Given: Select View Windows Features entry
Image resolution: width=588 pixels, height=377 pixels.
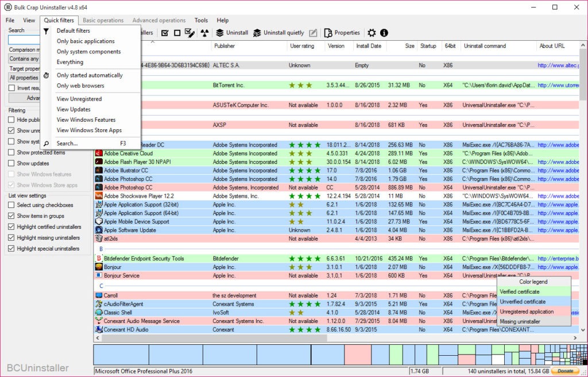Looking at the screenshot, I should point(90,120).
